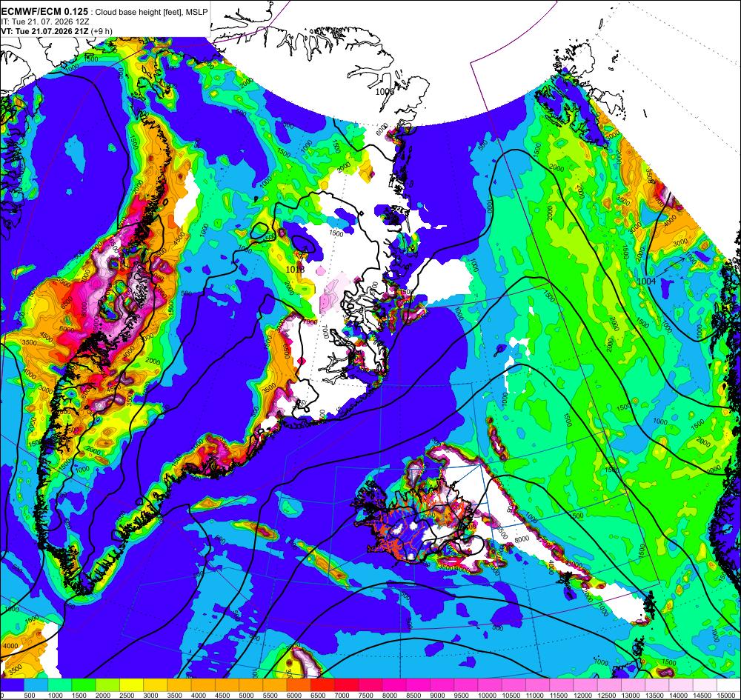Image resolution: width=741 pixels, height=700 pixels.
Task: Click the 7000 contour label on Greenland
Action: pyautogui.click(x=325, y=332)
